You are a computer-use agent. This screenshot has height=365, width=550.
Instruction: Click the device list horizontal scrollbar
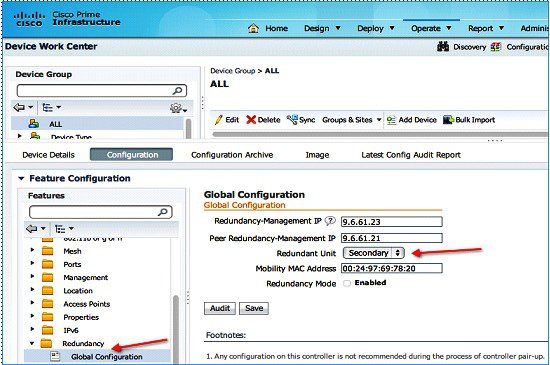(x=379, y=134)
